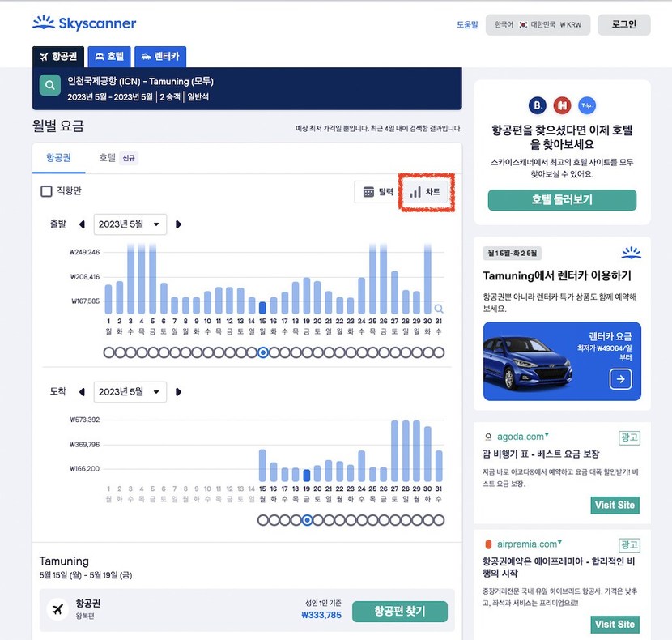The height and width of the screenshot is (640, 672).
Task: Go to next arrival month arrow
Action: point(178,392)
